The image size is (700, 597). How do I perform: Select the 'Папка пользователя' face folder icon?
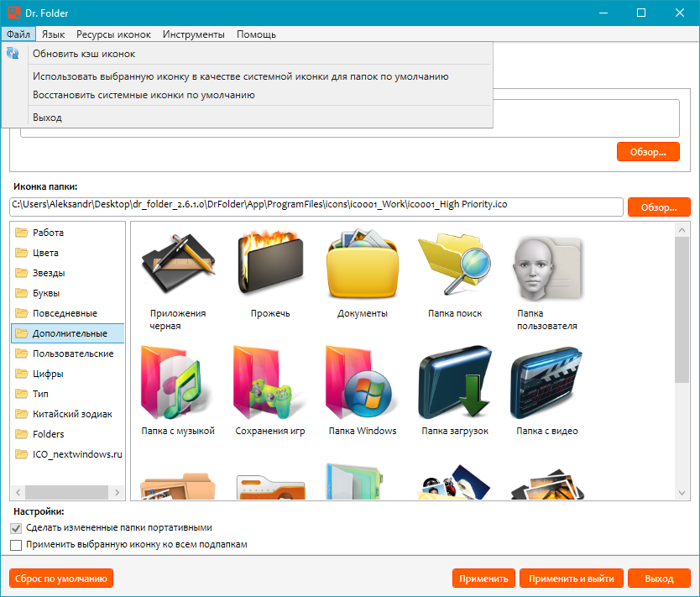[547, 268]
